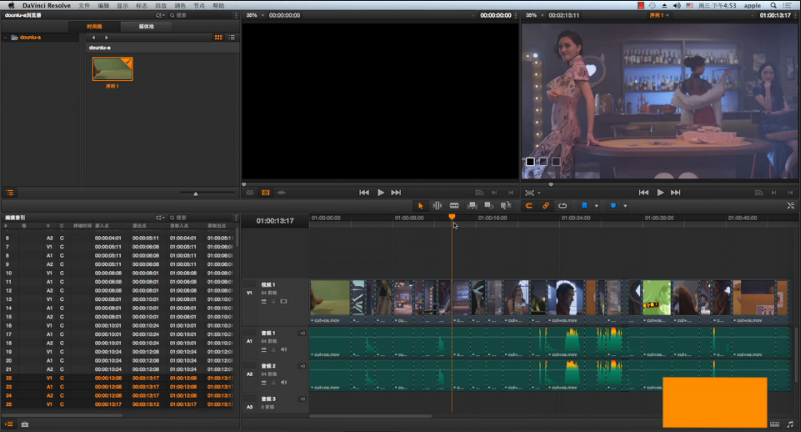The width and height of the screenshot is (801, 432).
Task: Jump to next clip in source viewer
Action: 396,193
